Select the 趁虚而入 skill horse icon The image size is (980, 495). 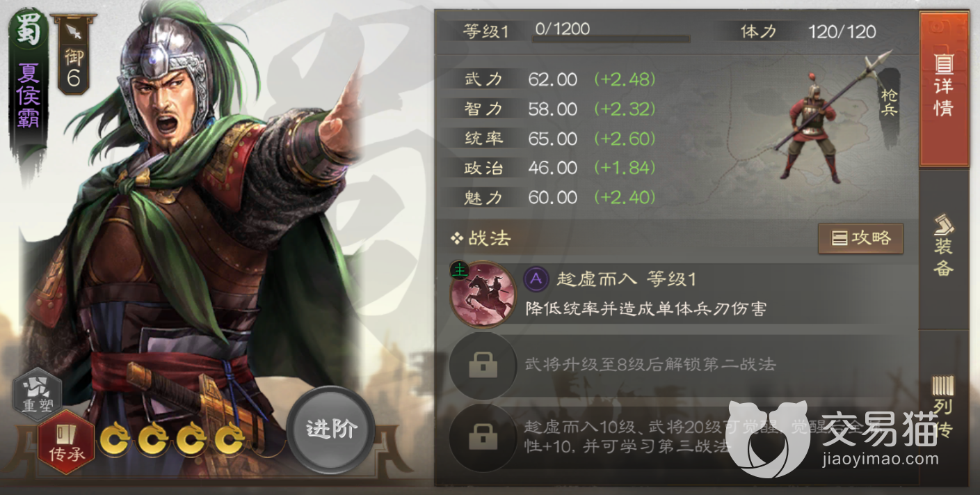point(482,293)
